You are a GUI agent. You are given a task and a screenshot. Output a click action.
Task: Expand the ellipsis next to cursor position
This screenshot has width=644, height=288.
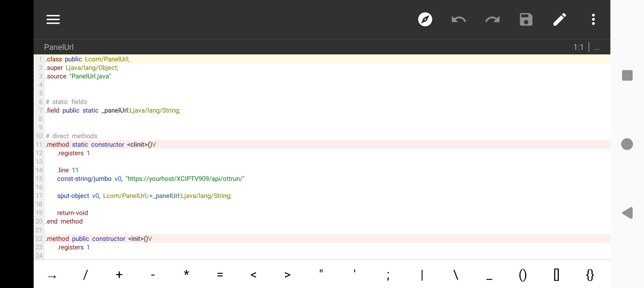pos(597,47)
